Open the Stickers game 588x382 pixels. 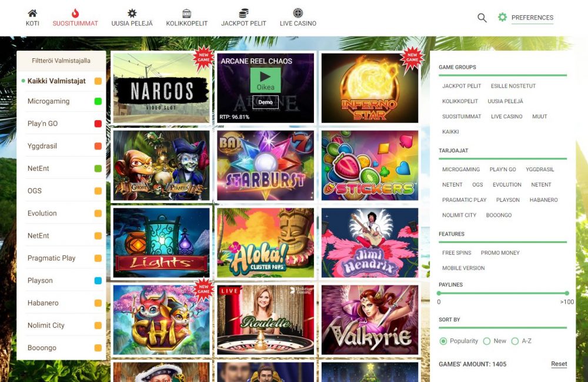[370, 165]
